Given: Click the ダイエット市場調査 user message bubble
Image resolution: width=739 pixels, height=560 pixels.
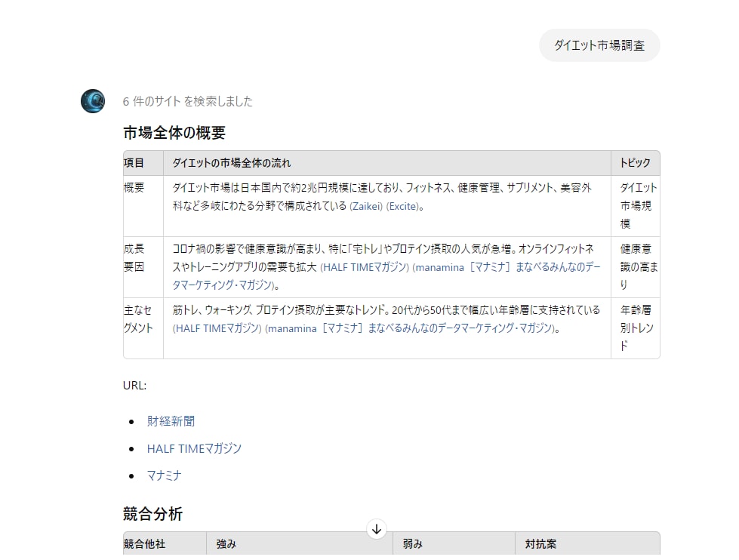Looking at the screenshot, I should click(599, 45).
